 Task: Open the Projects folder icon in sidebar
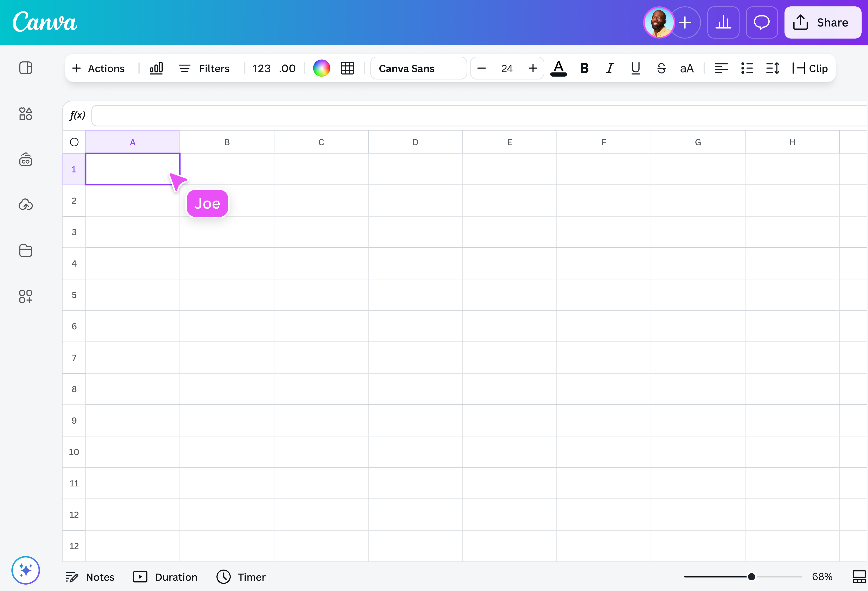(x=25, y=251)
